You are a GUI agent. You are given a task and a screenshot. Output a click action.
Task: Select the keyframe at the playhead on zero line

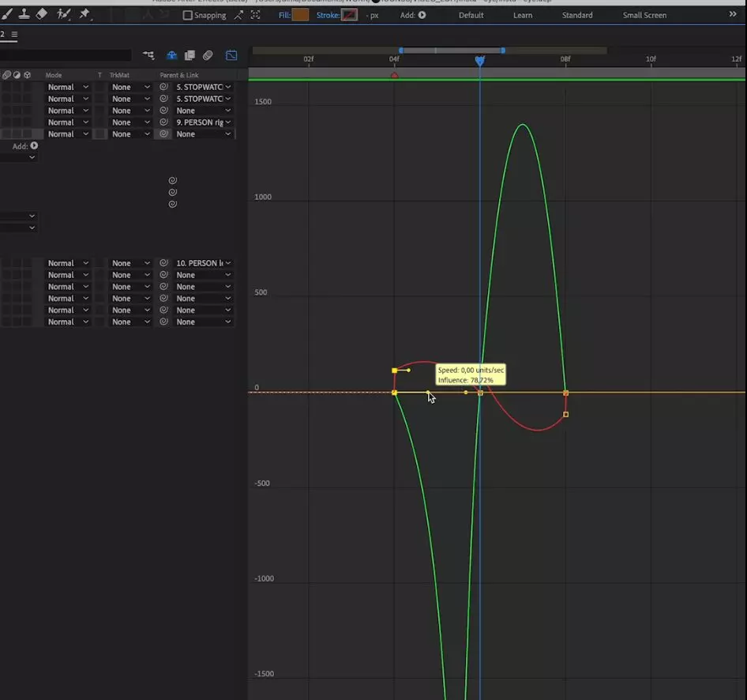[x=480, y=393]
